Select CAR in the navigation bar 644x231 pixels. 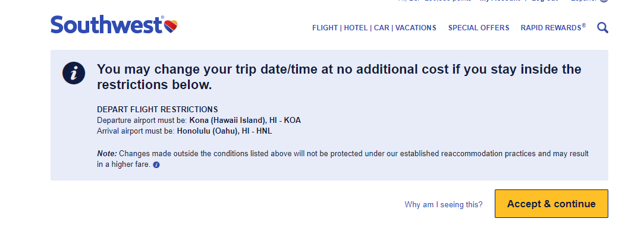[382, 28]
